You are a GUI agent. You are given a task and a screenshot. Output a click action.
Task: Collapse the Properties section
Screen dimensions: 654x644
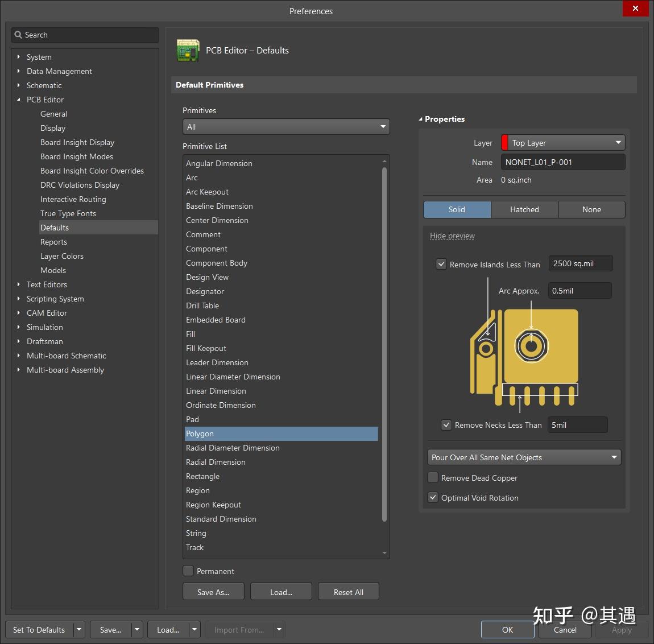click(x=420, y=119)
